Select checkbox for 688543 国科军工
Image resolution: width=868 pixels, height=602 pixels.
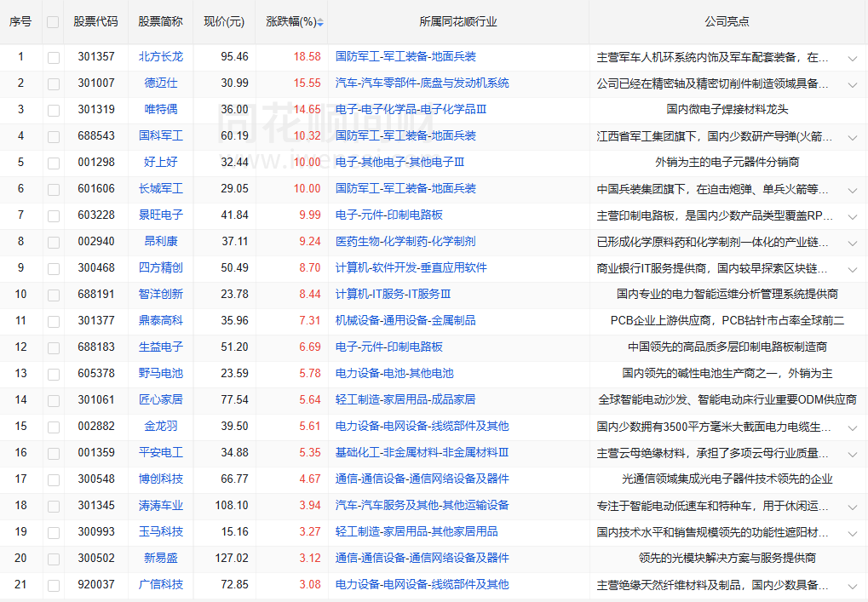[54, 137]
